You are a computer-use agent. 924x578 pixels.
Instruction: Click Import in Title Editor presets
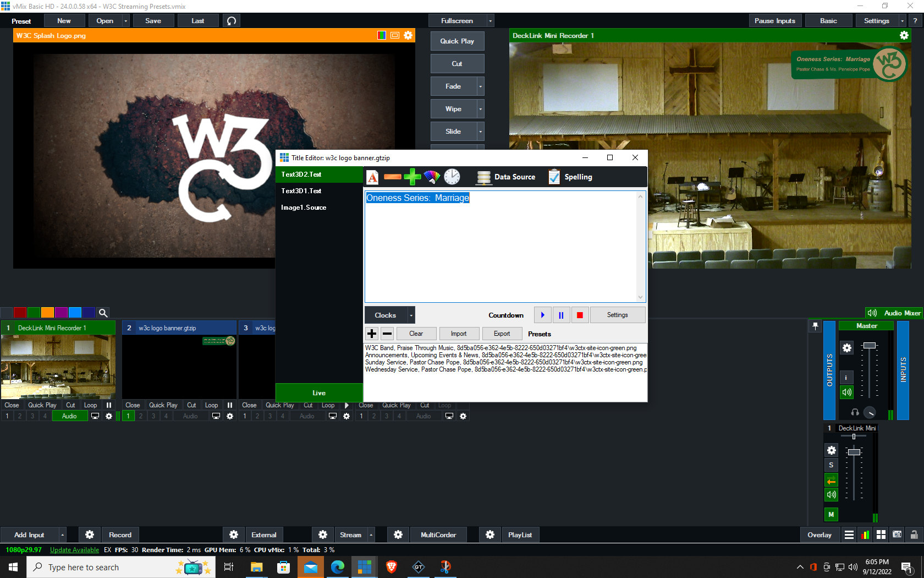459,334
